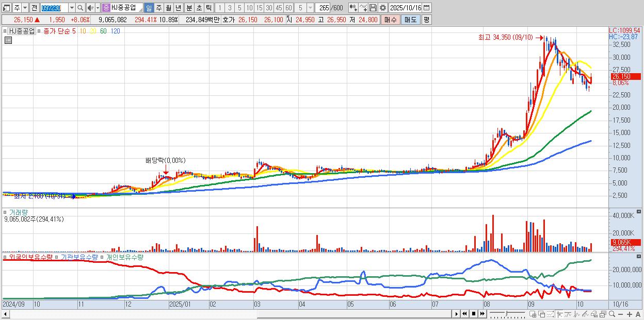Select the 초 second period button
Viewport: 644px width, 320px height.
[x=199, y=8]
